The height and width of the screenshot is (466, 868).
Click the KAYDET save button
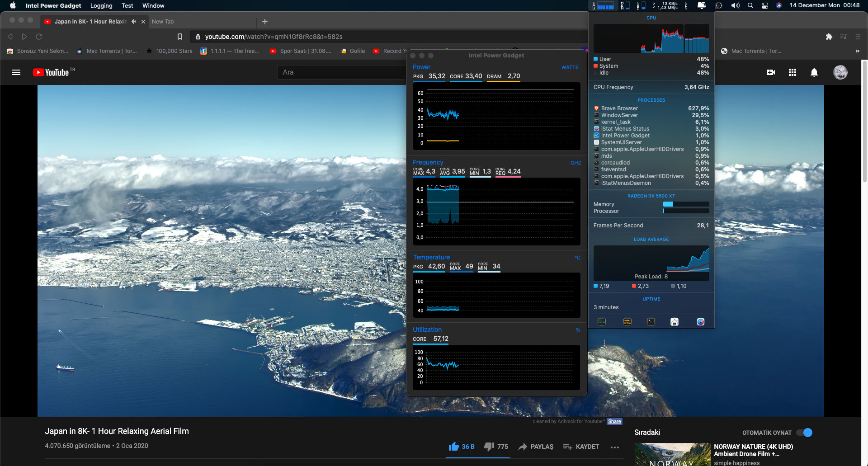coord(581,447)
